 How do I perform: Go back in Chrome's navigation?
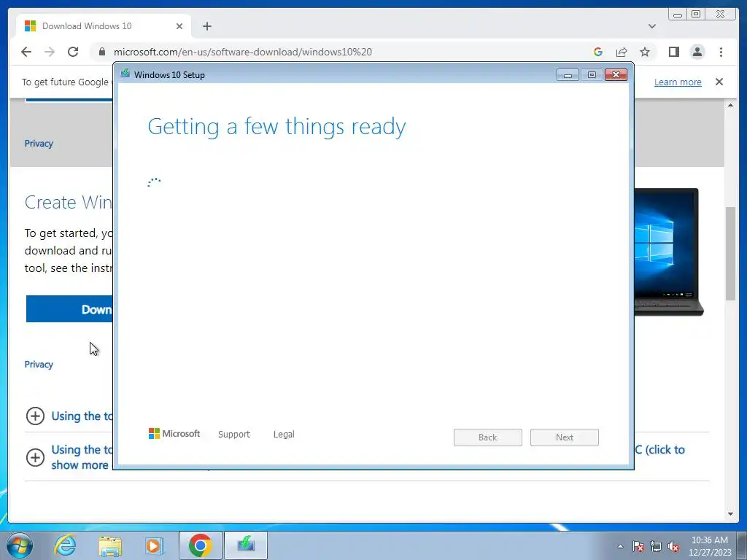26,52
